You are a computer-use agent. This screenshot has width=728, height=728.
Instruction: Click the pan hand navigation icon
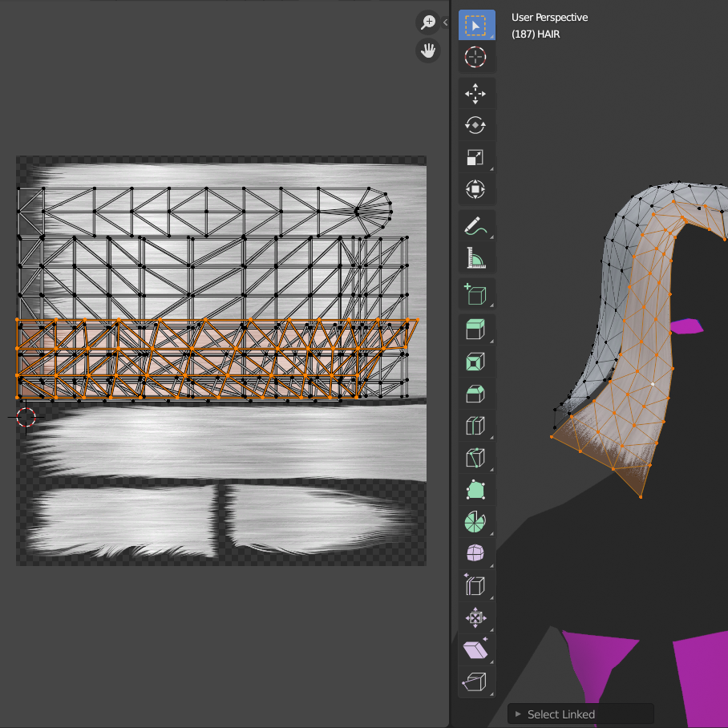click(428, 51)
